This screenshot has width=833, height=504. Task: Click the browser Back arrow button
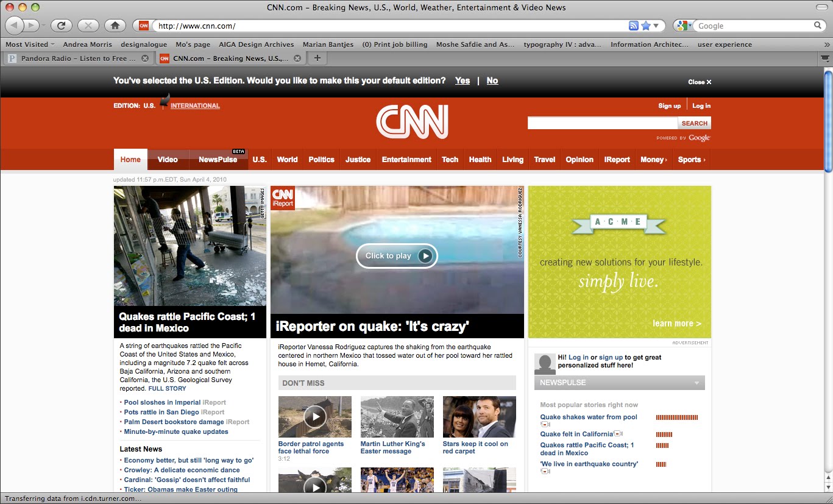click(15, 25)
